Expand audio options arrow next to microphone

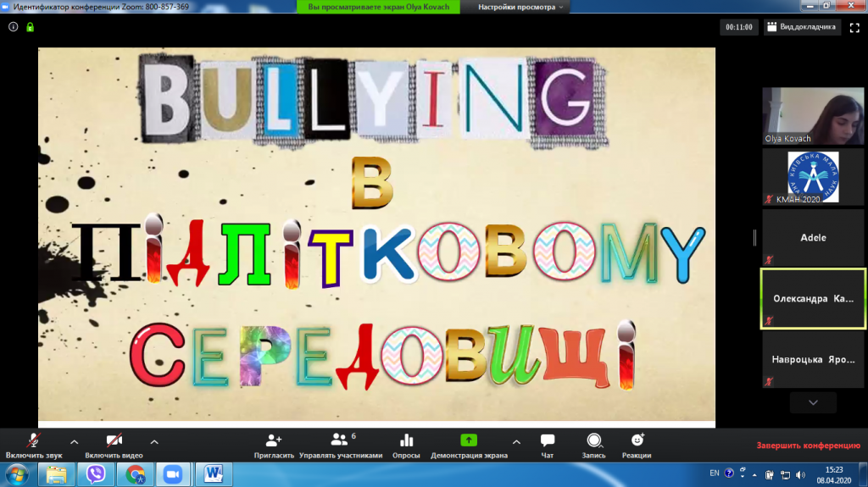75,441
